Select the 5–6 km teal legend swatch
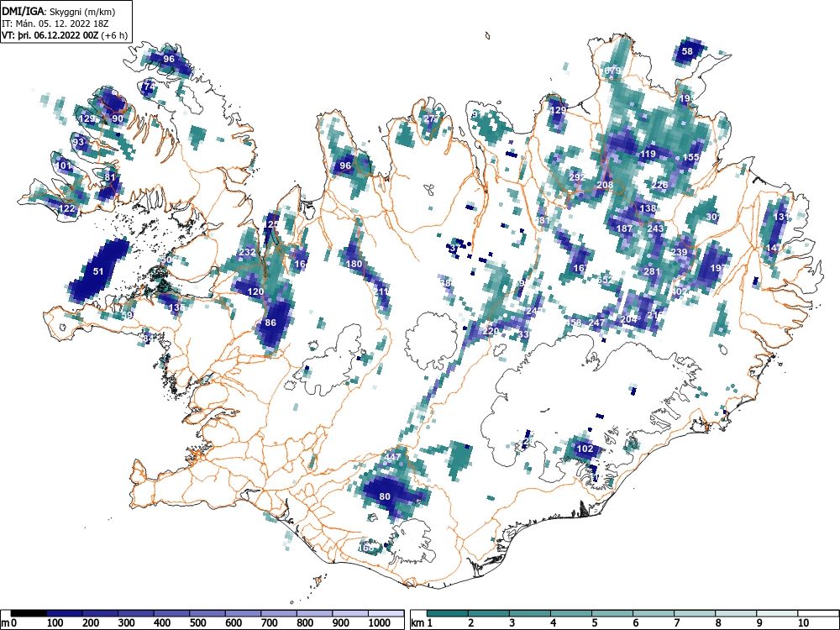The height and width of the screenshot is (630, 840). click(x=612, y=613)
